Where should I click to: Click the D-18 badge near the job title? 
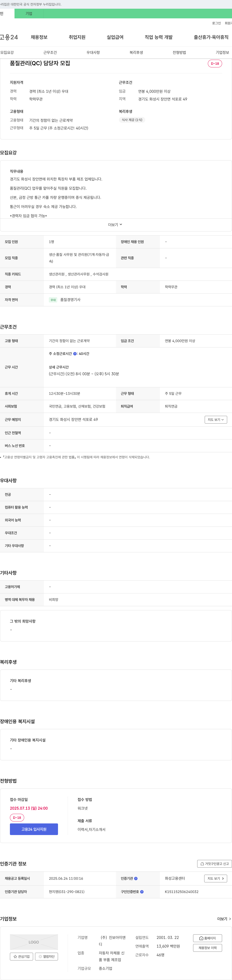coord(215,64)
